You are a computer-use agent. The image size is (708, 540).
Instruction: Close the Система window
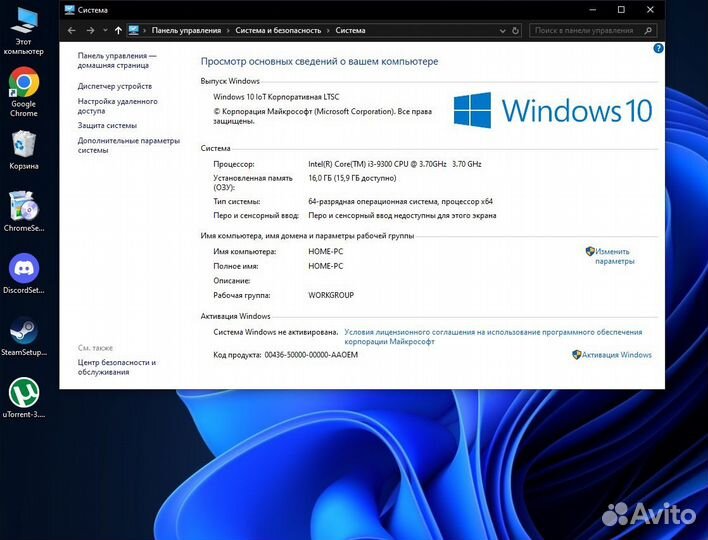(x=650, y=9)
